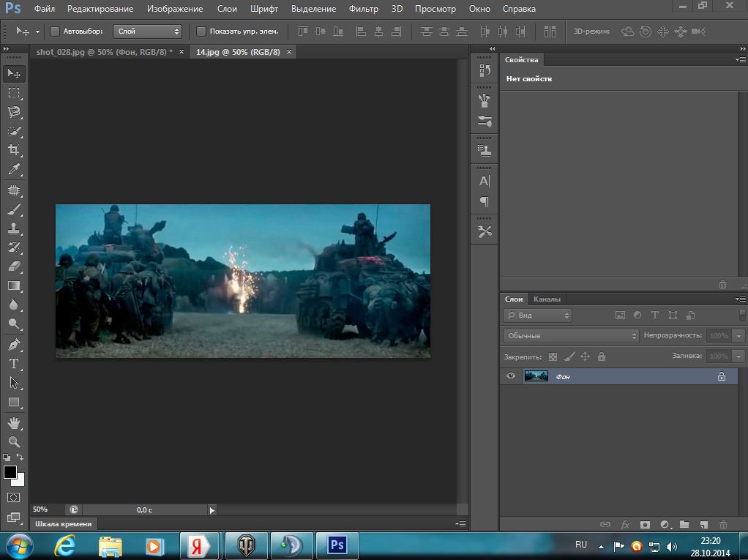748x560 pixels.
Task: Select the Eyedropper tool
Action: tap(14, 170)
